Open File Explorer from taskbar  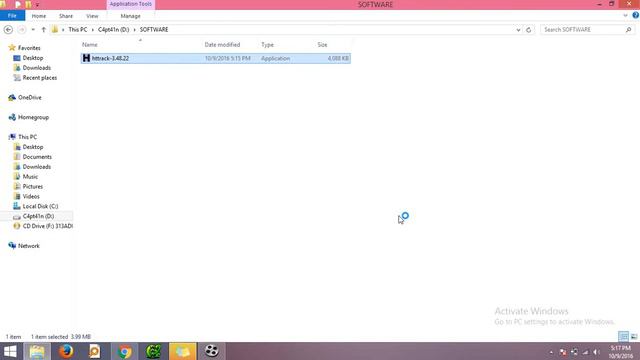point(37,351)
